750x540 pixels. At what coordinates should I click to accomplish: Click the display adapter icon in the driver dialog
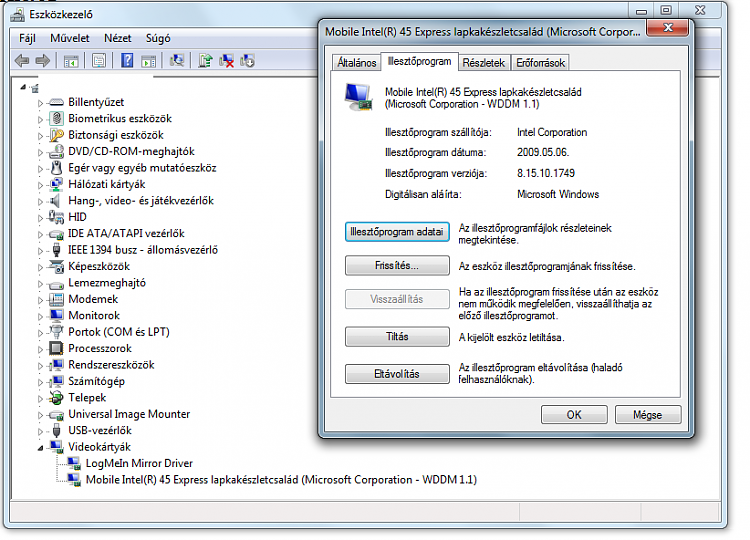(358, 97)
